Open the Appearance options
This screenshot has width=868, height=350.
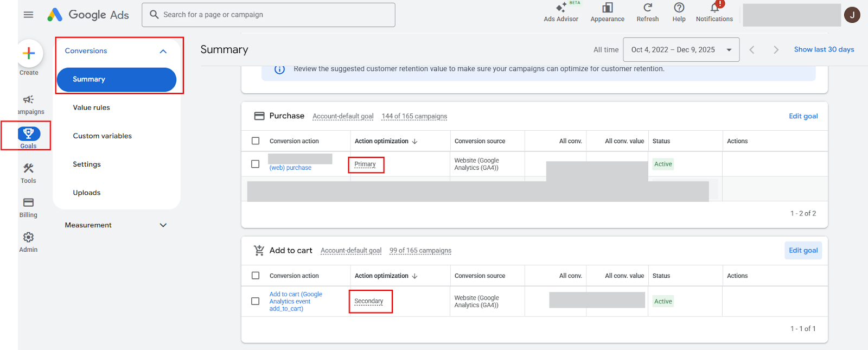tap(607, 12)
